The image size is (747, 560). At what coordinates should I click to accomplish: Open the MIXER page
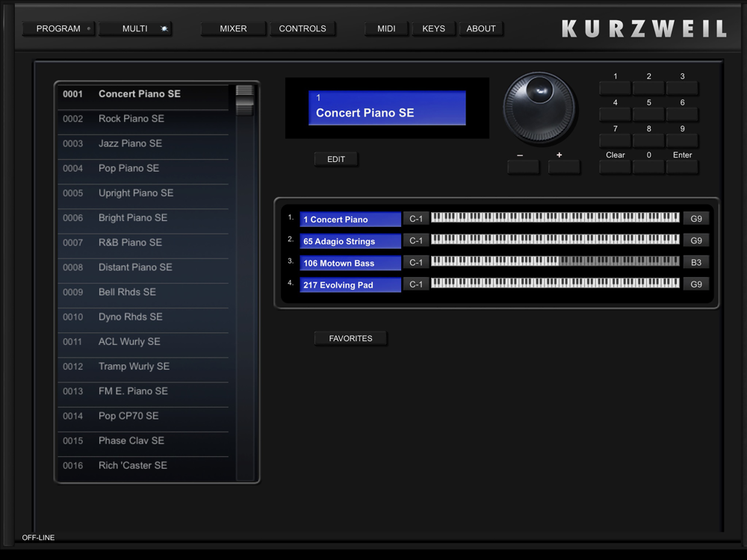pyautogui.click(x=233, y=28)
